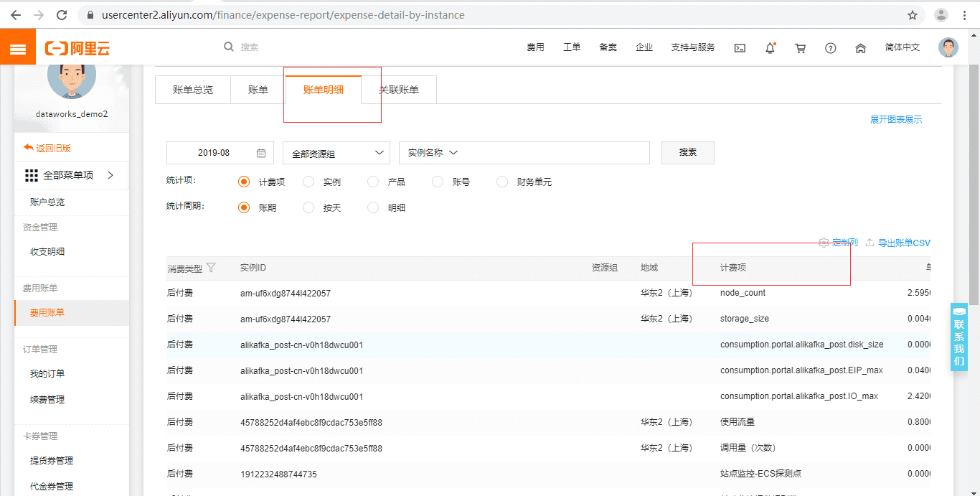This screenshot has width=980, height=496.
Task: Switch to 账单 tab
Action: point(258,90)
